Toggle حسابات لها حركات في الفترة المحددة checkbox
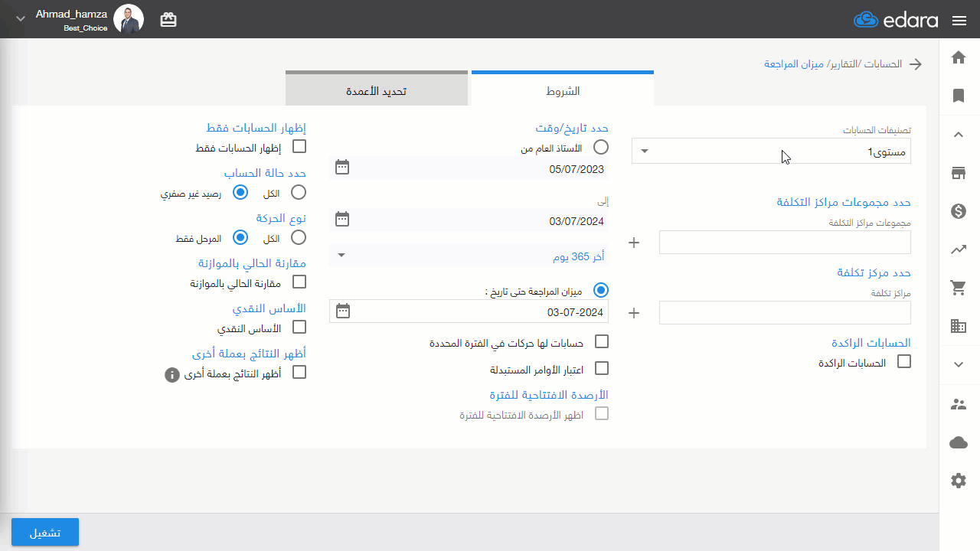The image size is (980, 551). click(x=602, y=341)
